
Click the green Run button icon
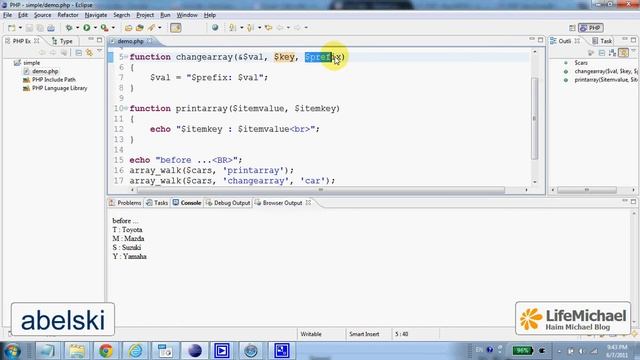pos(87,28)
